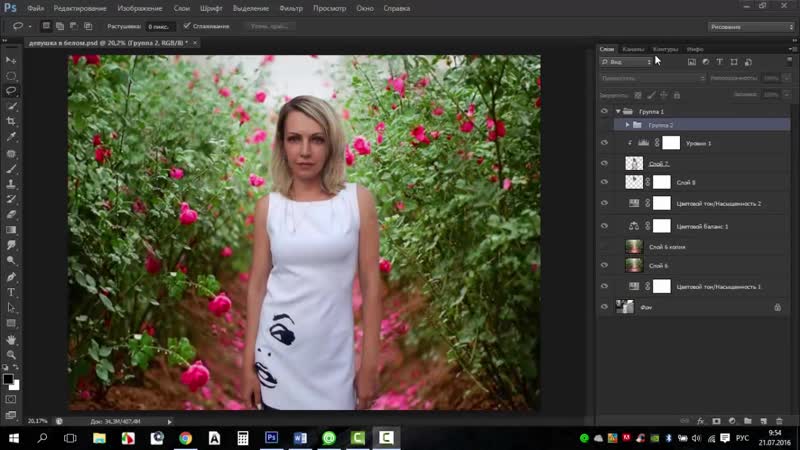Open the Фильтр menu
The height and width of the screenshot is (450, 800).
tap(291, 8)
